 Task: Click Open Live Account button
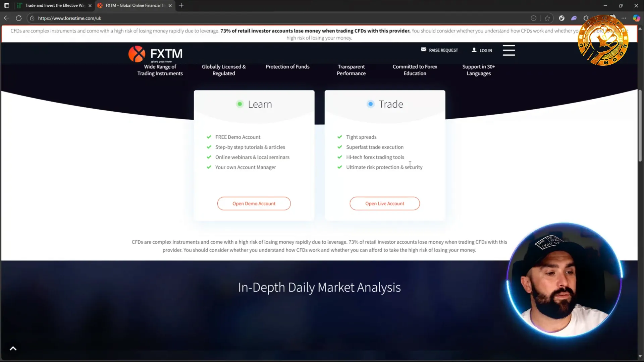(385, 203)
